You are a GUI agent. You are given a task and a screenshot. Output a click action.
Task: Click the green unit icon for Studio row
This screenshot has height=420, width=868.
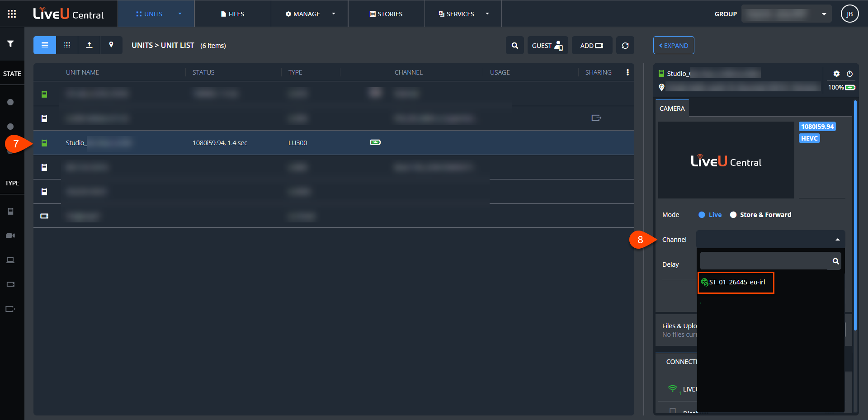[x=44, y=143]
